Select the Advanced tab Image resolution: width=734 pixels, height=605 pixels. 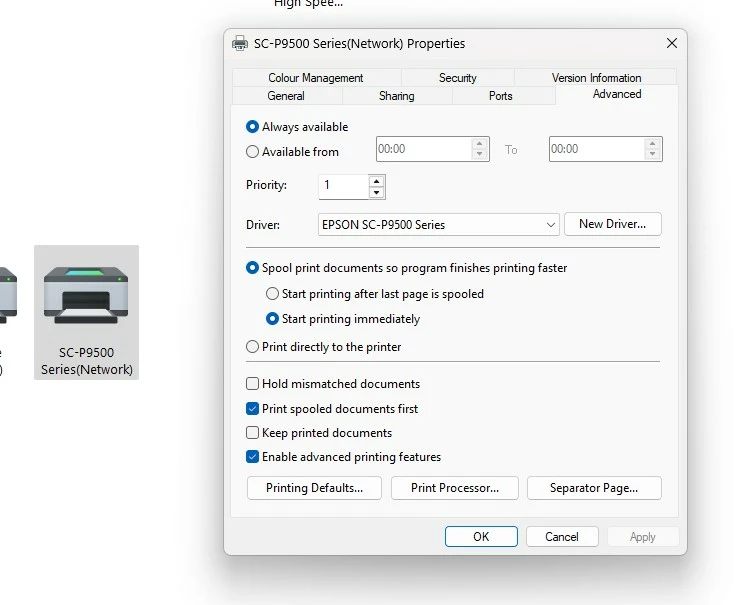click(617, 94)
